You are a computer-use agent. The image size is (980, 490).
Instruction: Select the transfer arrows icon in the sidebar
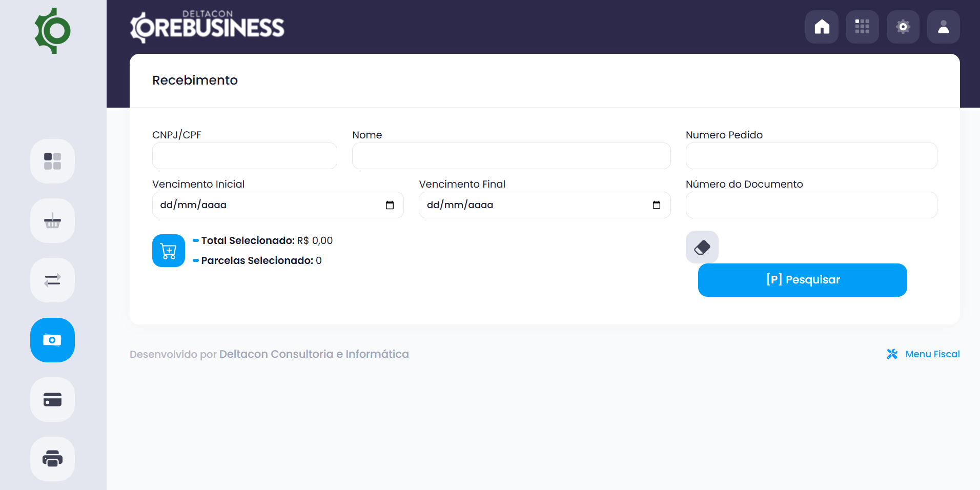(52, 280)
